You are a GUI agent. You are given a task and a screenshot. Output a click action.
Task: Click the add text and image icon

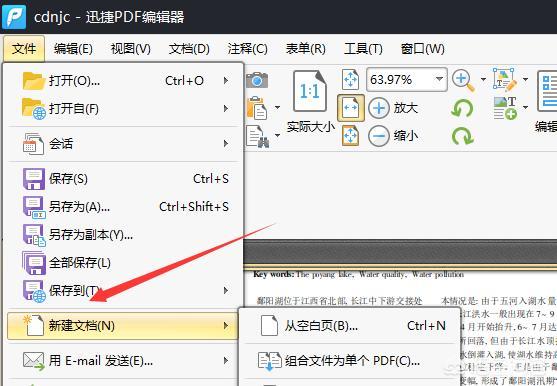505,108
